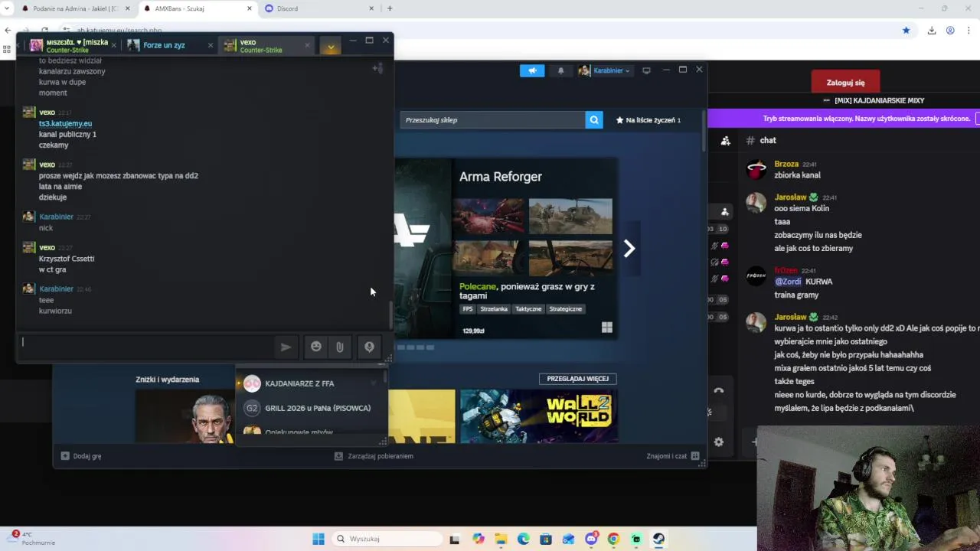Add a friend to the vexo chat
Screen dimensions: 980x551
coord(377,68)
